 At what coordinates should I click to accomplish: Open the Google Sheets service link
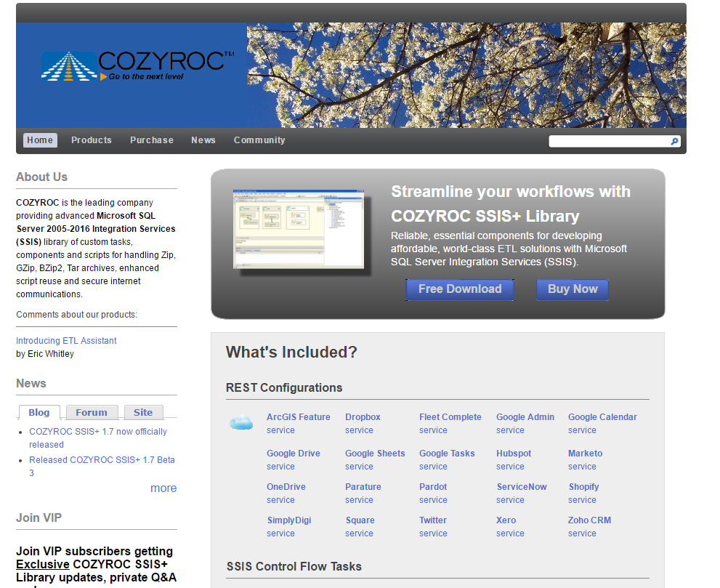point(375,460)
